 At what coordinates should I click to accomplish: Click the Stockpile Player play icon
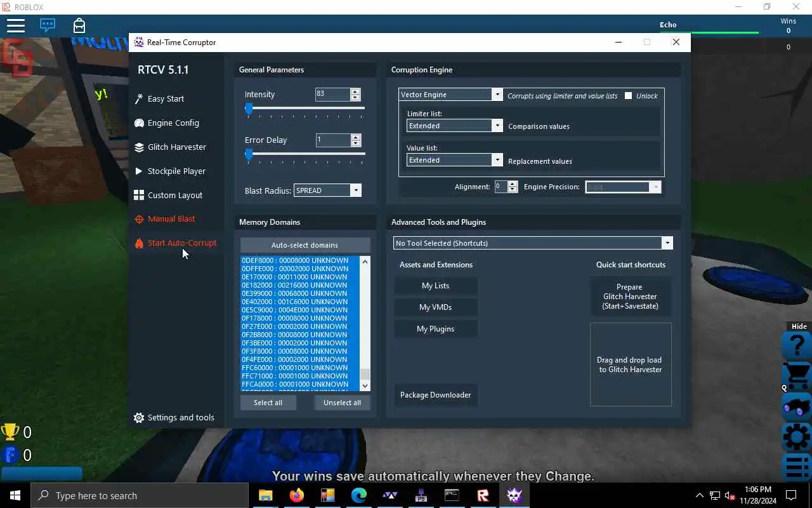click(x=139, y=171)
